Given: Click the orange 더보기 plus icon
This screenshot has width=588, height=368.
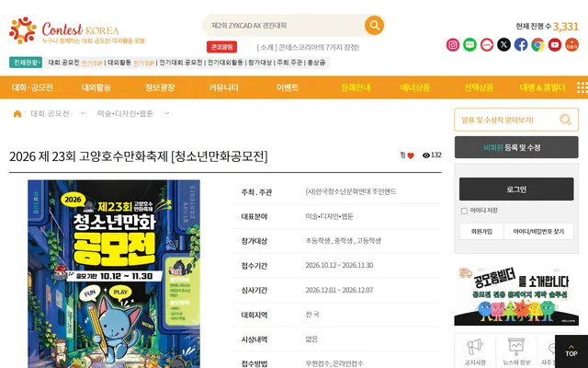Looking at the screenshot, I should (x=571, y=45).
